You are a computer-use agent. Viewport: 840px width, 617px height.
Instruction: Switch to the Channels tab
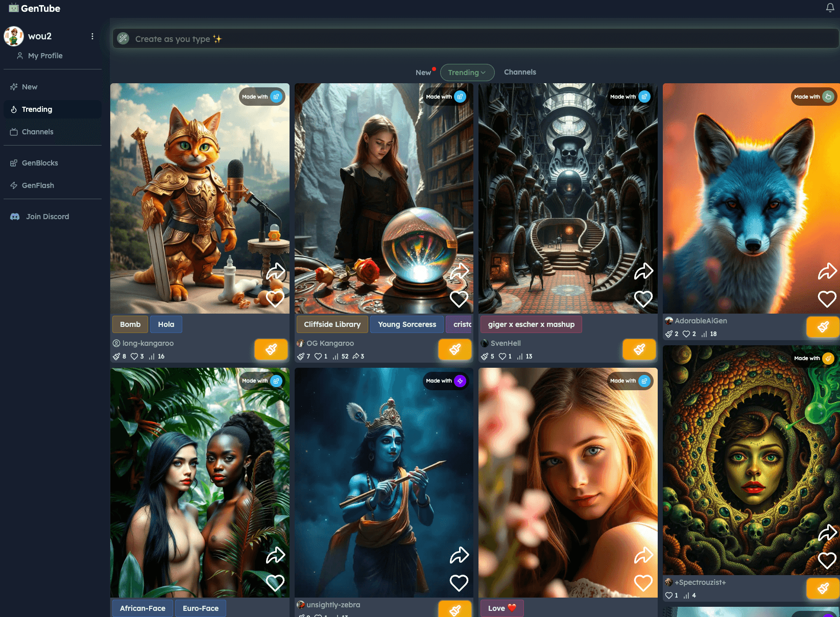(x=520, y=72)
